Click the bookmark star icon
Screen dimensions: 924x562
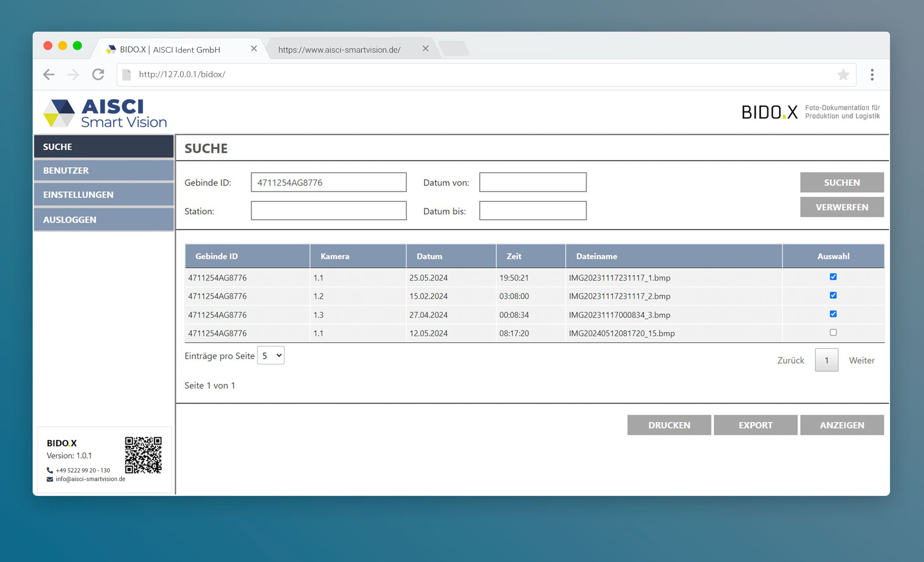point(843,74)
